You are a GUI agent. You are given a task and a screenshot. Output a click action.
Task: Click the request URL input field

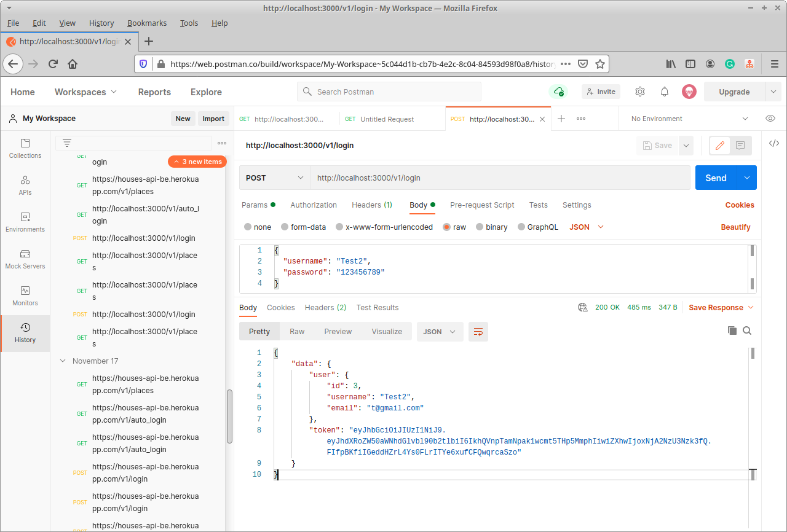point(500,178)
